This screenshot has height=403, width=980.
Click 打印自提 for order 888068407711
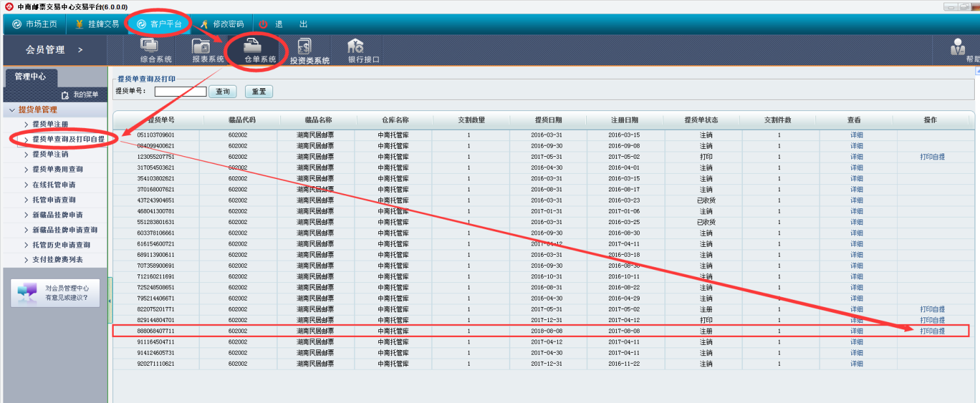[932, 331]
